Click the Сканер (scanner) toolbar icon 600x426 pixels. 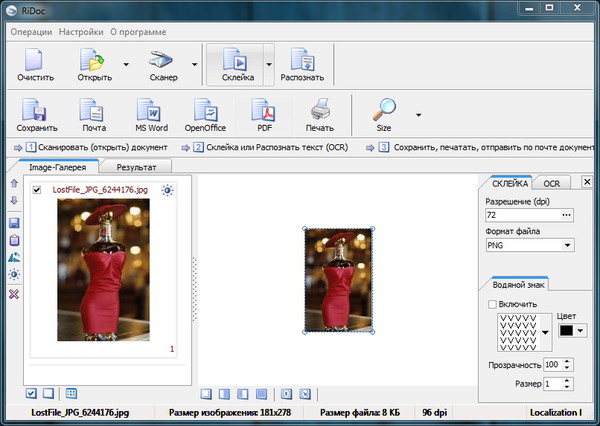tap(163, 60)
